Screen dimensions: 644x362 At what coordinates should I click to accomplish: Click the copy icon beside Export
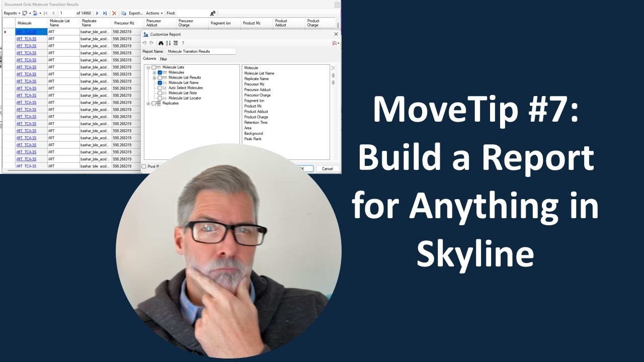(123, 13)
